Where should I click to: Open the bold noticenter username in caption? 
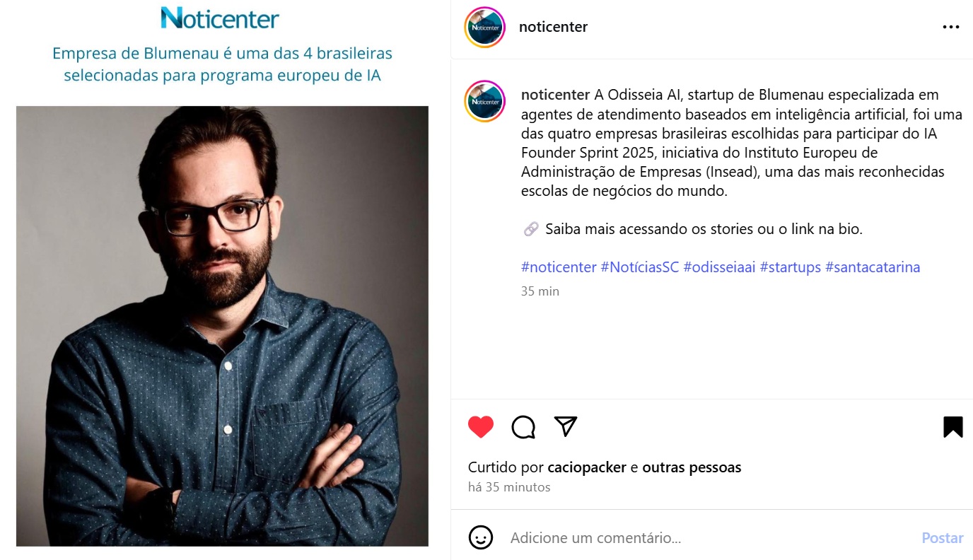pos(555,95)
